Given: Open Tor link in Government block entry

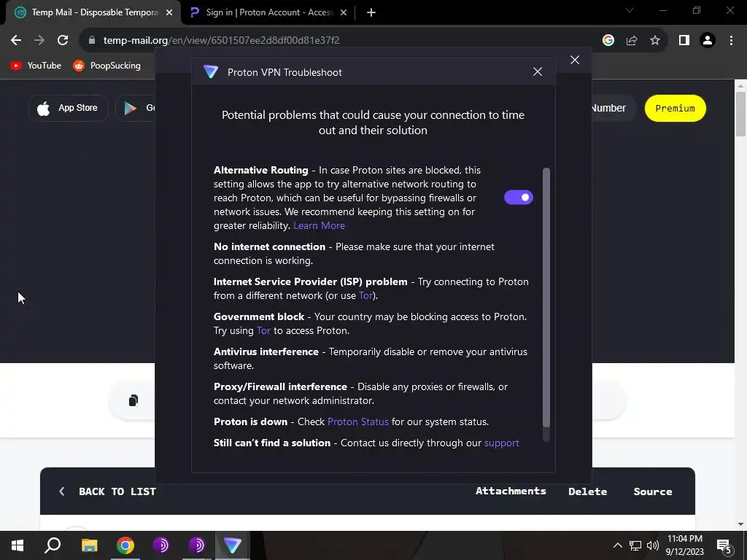Looking at the screenshot, I should [263, 330].
